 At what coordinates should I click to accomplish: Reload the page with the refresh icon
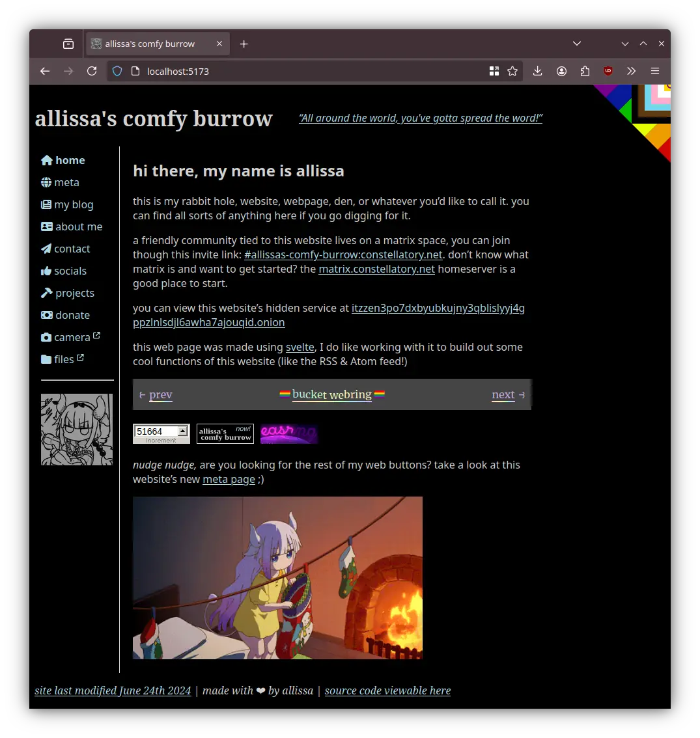click(92, 71)
